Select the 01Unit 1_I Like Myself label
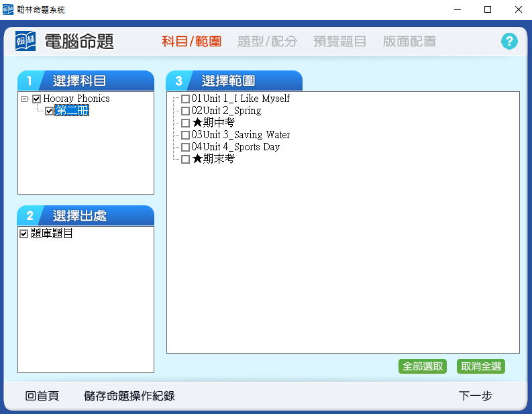This screenshot has height=414, width=532. click(x=241, y=99)
